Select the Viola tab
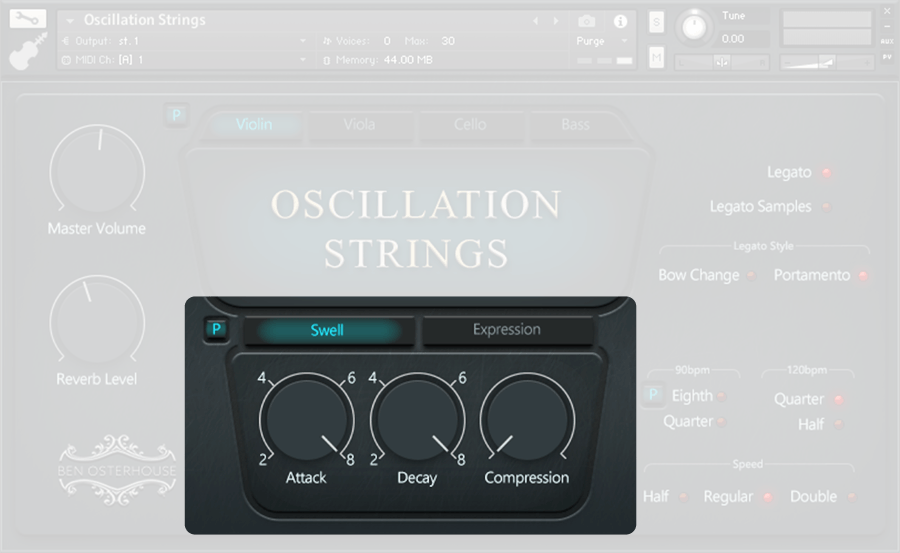 point(359,125)
